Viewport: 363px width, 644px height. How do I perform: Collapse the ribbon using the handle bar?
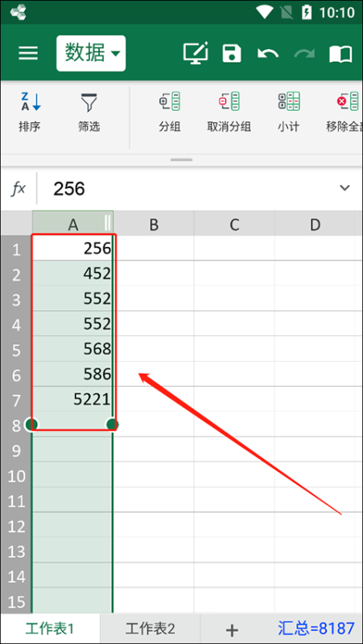point(181,160)
